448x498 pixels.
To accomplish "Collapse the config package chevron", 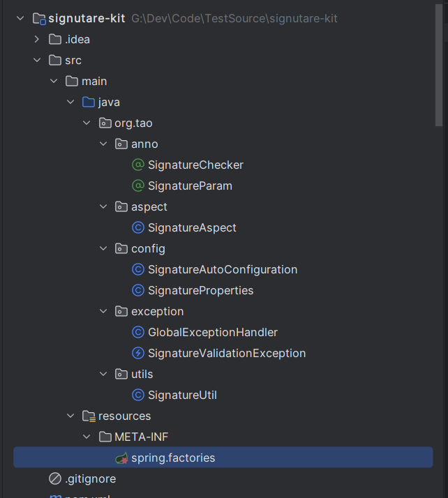I will click(x=103, y=248).
